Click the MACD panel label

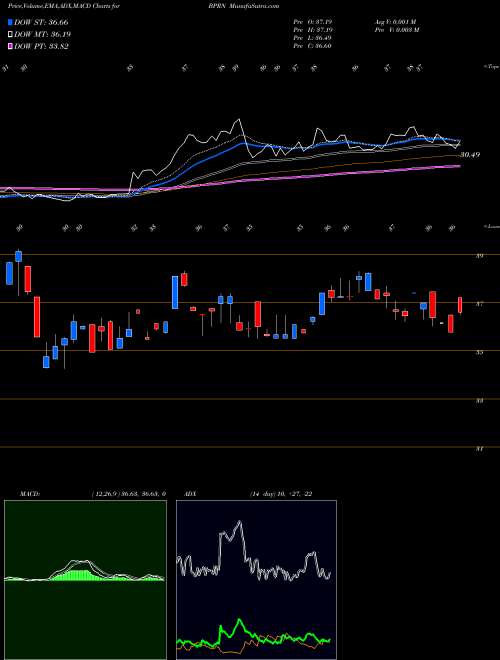[x=29, y=493]
